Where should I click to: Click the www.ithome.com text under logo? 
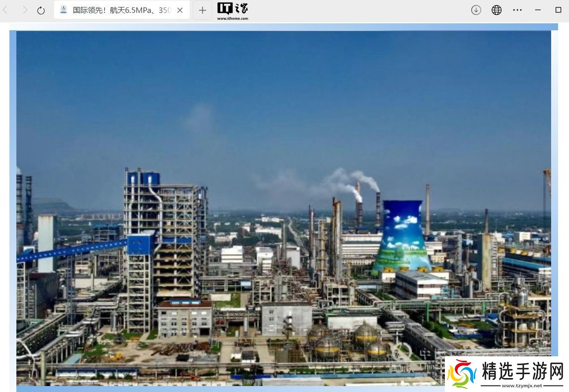[232, 18]
